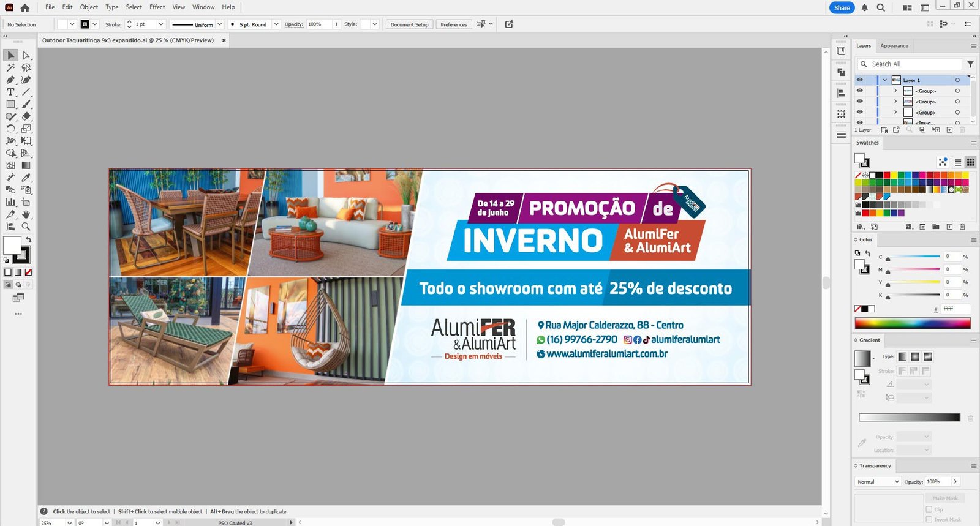This screenshot has width=980, height=526.
Task: Open the File menu
Action: point(50,7)
